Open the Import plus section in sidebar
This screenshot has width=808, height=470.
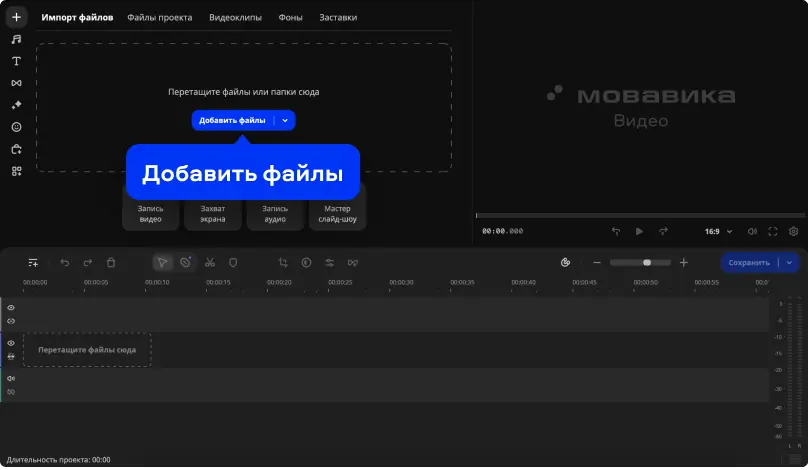[x=16, y=17]
